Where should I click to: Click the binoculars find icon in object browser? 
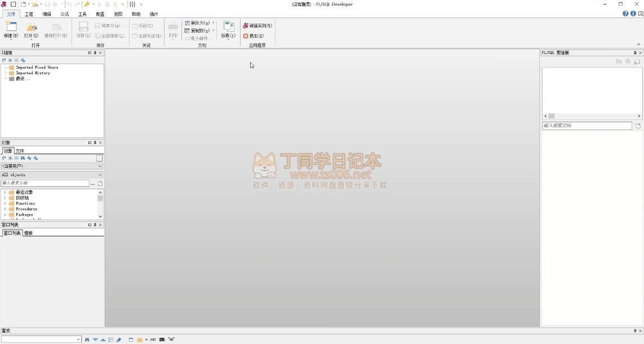point(23,158)
